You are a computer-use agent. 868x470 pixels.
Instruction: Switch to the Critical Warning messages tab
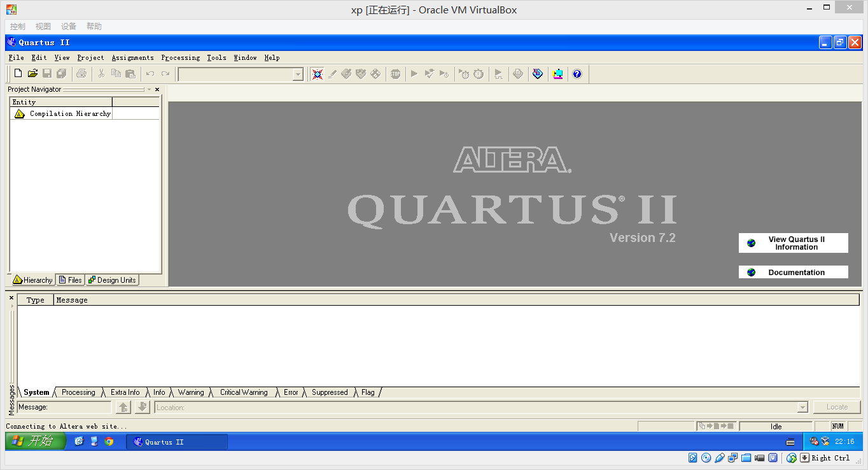pyautogui.click(x=244, y=392)
